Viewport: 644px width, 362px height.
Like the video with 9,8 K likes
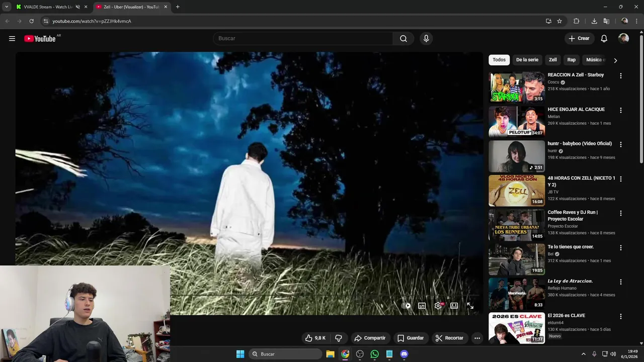[315, 338]
